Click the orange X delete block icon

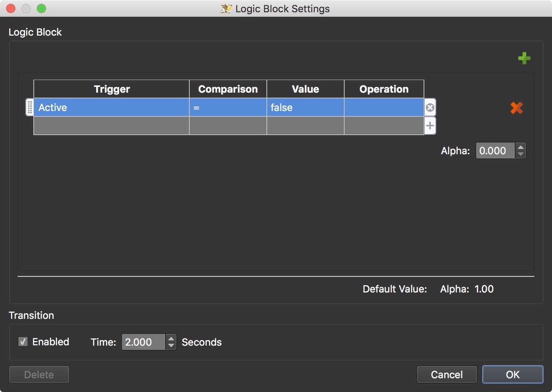click(x=516, y=108)
